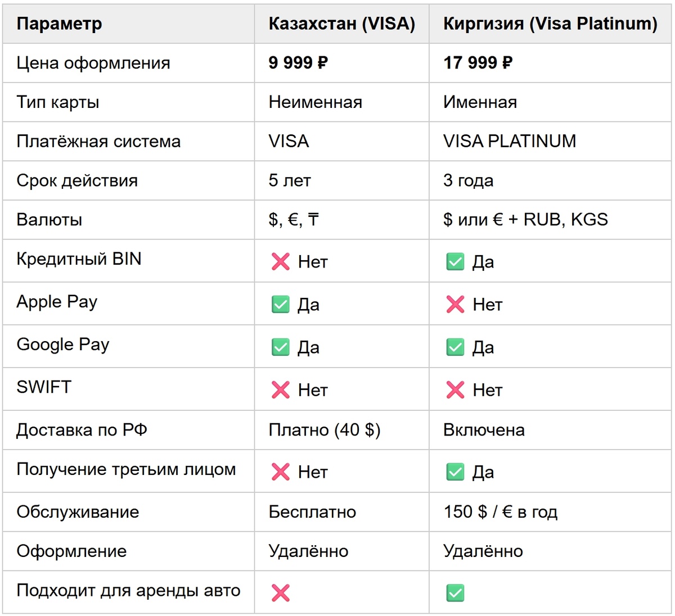Click the Платно (40 $) delivery cell
This screenshot has width=675, height=616.
(x=325, y=430)
